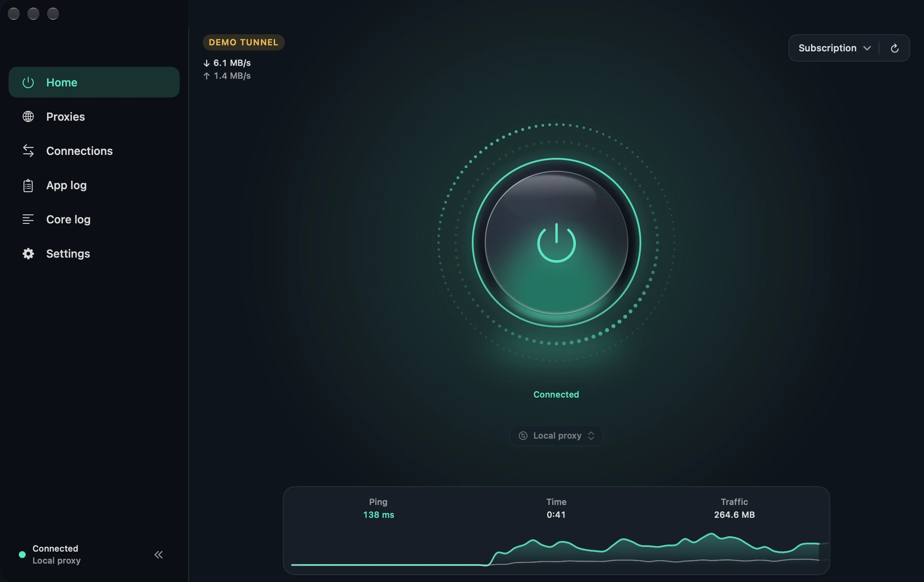The image size is (924, 582).
Task: Click the App log clipboard icon
Action: [28, 185]
